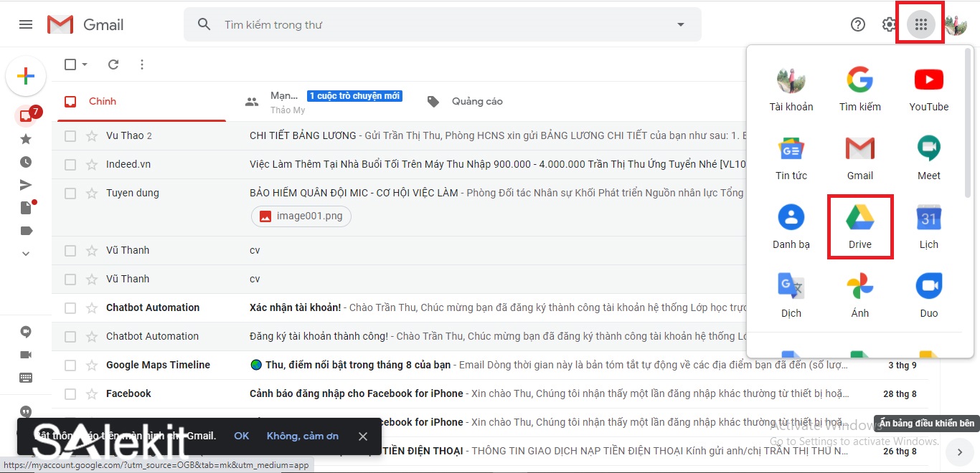Screen dimensions: 980x473
Task: Star the Indeed.vn email
Action: [90, 164]
